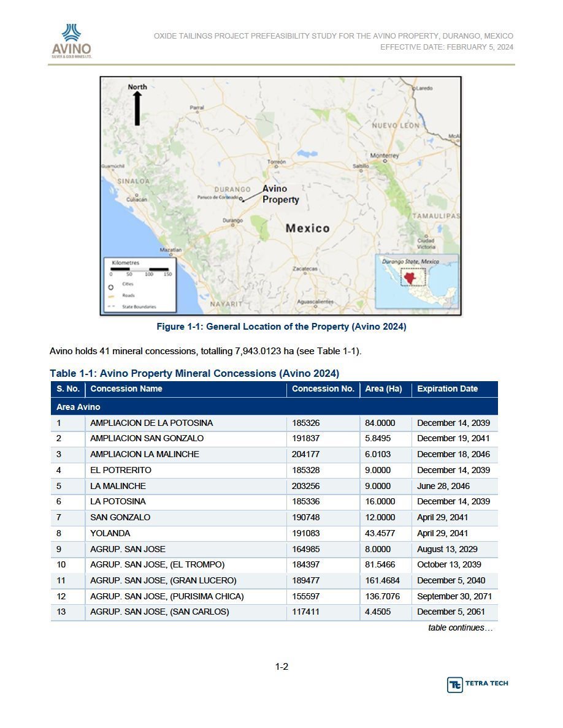Select the Durango State inset map
Viewport: 563px width, 728px height.
tap(416, 281)
